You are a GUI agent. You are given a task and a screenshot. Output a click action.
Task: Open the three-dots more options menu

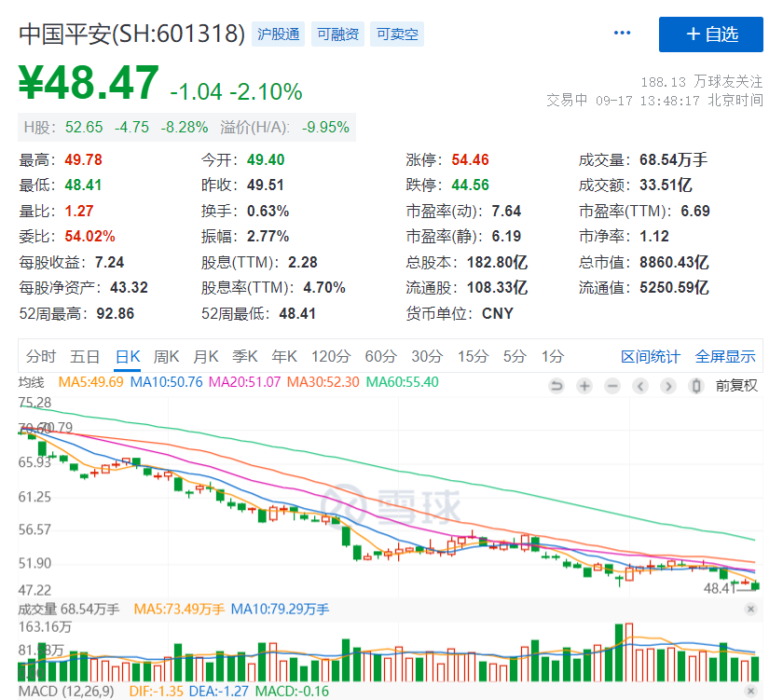622,34
